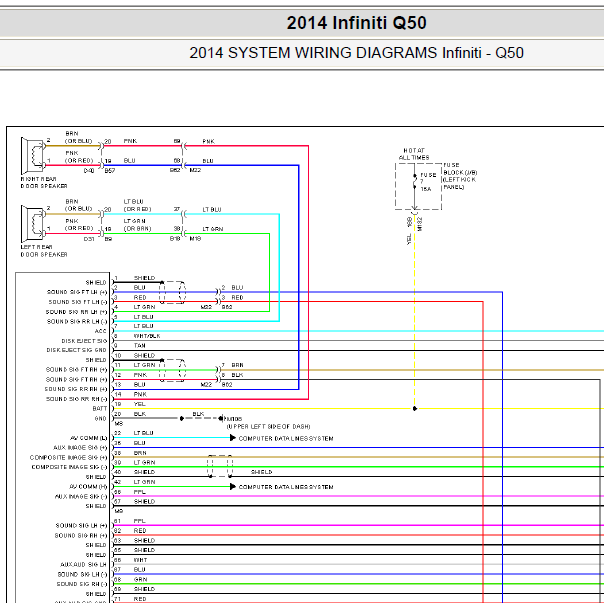Click the SOUND SIG FT LH (+) pin label
Image resolution: width=604 pixels, height=603 pixels.
pyautogui.click(x=77, y=292)
